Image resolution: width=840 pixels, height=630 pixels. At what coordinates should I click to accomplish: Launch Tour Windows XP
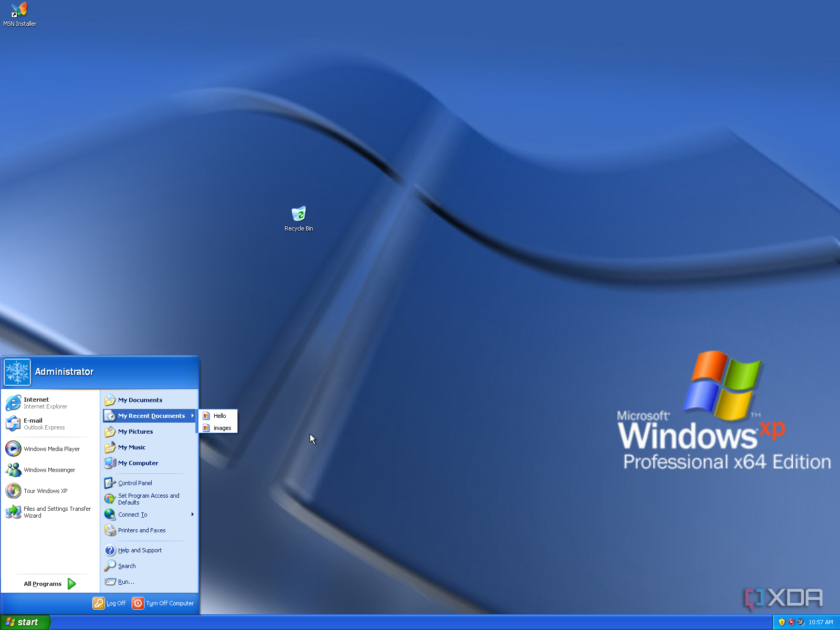coord(50,491)
